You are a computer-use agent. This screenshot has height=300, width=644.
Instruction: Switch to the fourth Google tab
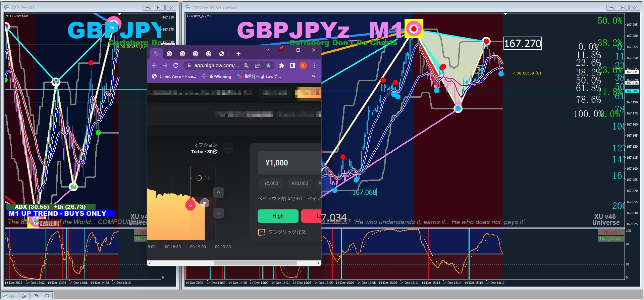coord(209,54)
